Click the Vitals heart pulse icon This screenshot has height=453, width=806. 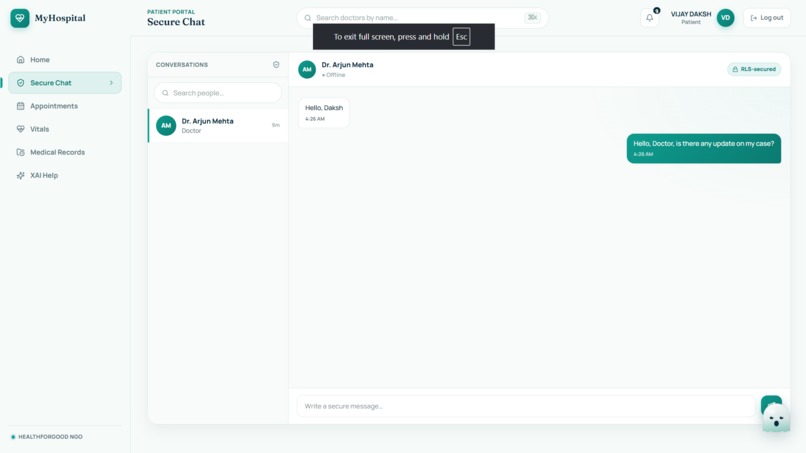(21, 129)
